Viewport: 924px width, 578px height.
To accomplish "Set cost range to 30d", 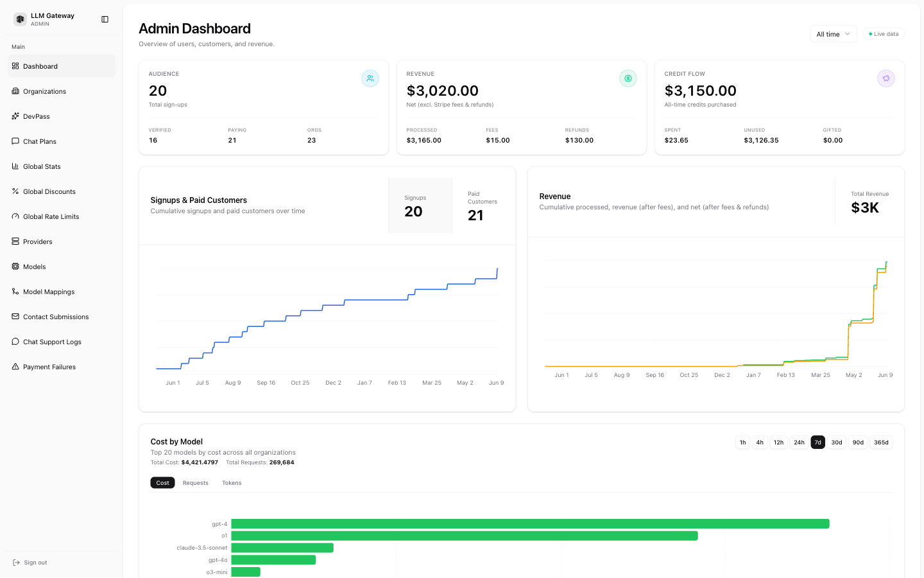I will click(837, 442).
